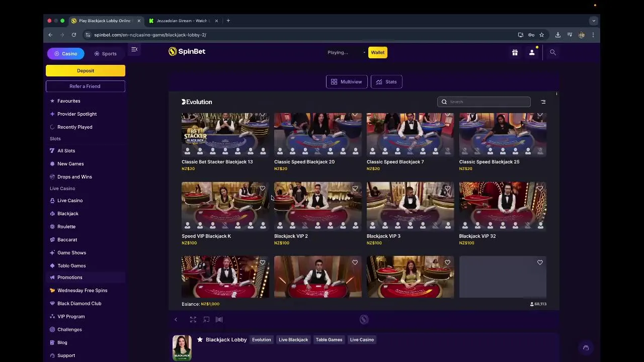The image size is (644, 362).
Task: Open Recently Played in sidebar
Action: click(74, 127)
